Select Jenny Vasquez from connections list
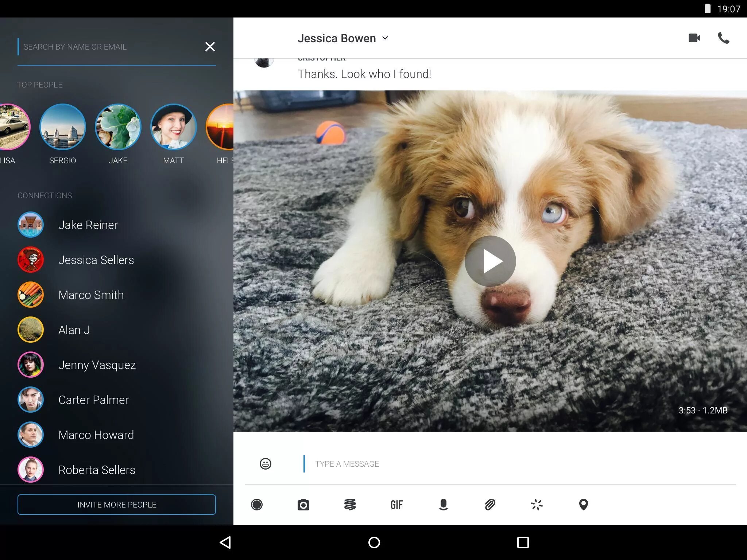 [97, 364]
